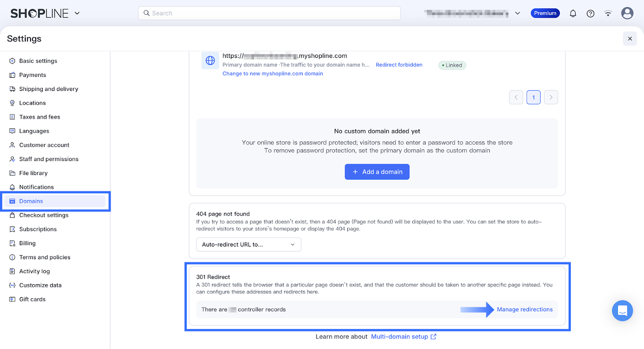The height and width of the screenshot is (349, 644).
Task: Close the Settings panel
Action: pos(630,39)
